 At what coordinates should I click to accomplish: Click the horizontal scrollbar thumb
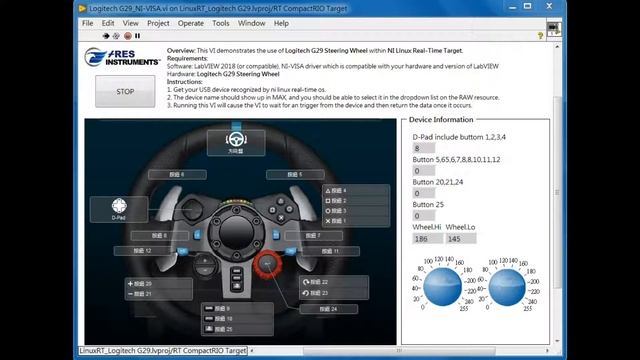(399, 350)
